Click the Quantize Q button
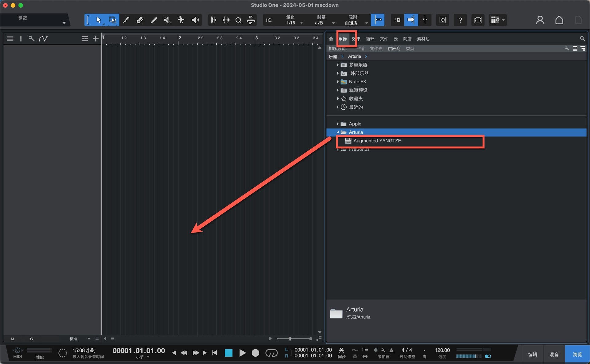Screen dimensions: 590x364 [238, 20]
